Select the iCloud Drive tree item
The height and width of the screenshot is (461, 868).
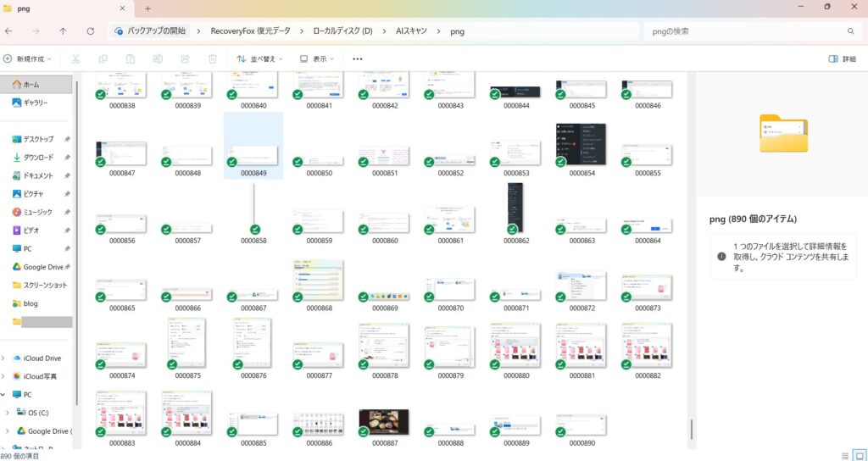click(x=41, y=358)
